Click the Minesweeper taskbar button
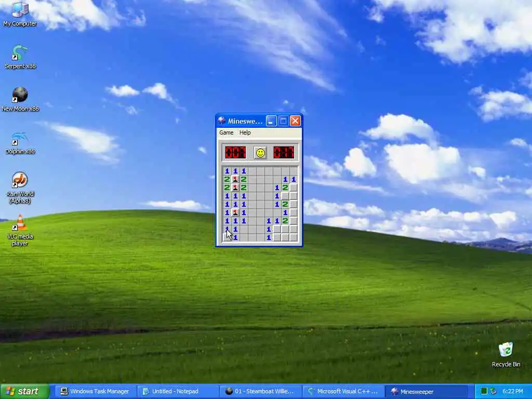 425,391
